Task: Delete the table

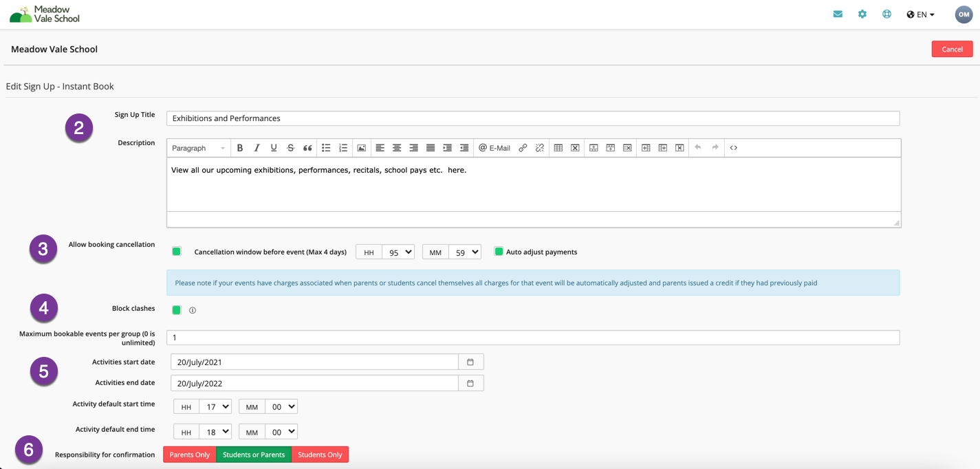Action: pyautogui.click(x=575, y=148)
